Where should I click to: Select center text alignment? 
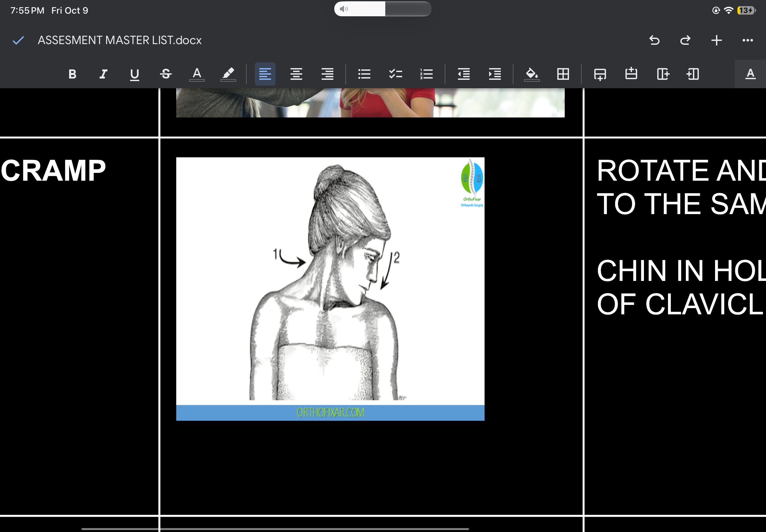[x=296, y=74]
